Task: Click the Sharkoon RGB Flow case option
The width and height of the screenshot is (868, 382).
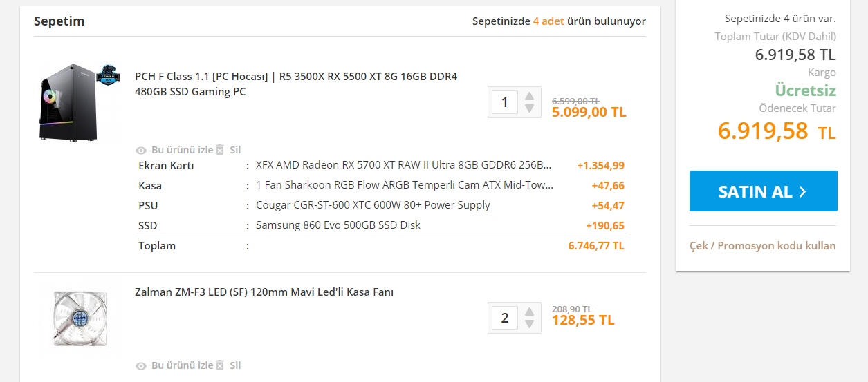Action: (405, 185)
